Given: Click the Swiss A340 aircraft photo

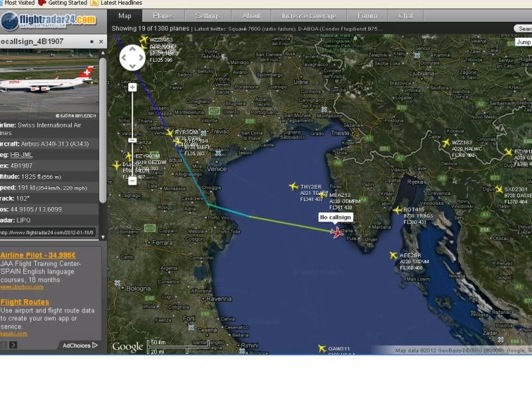Looking at the screenshot, I should click(x=49, y=84).
